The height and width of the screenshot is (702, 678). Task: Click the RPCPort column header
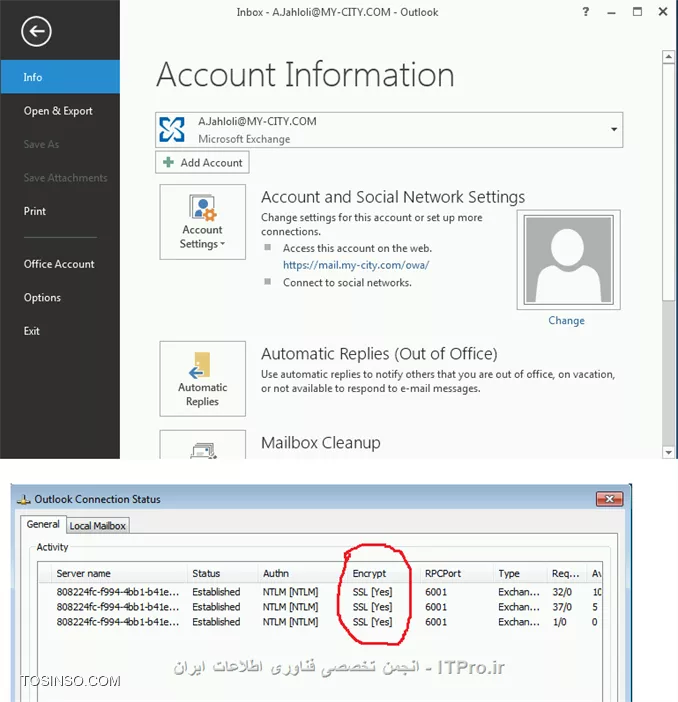tap(457, 574)
